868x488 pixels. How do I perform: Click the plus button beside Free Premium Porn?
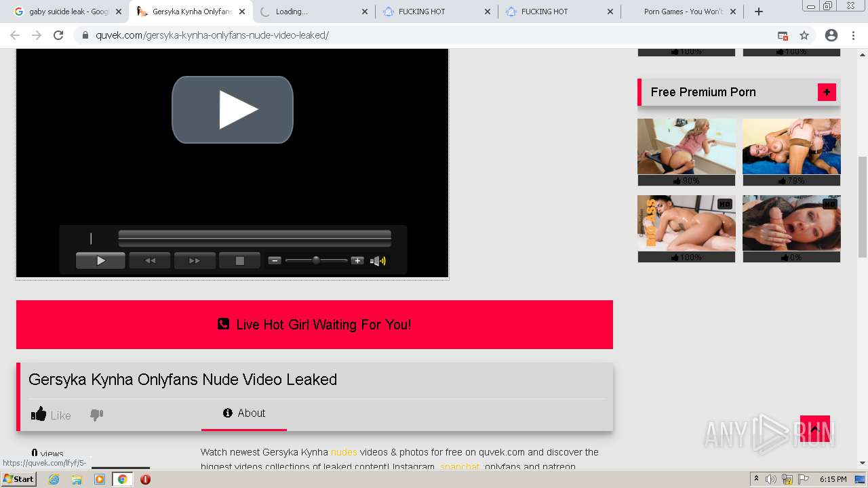pyautogui.click(x=827, y=92)
